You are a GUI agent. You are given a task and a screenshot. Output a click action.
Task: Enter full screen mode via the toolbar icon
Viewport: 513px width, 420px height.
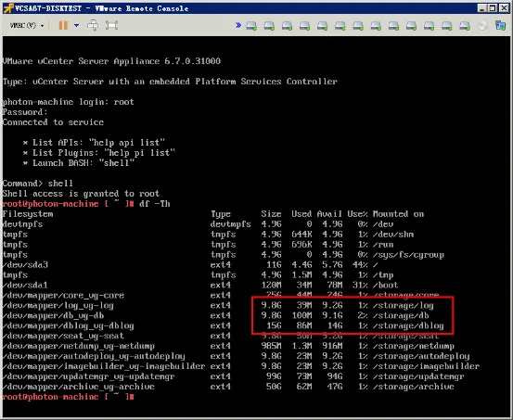click(111, 25)
